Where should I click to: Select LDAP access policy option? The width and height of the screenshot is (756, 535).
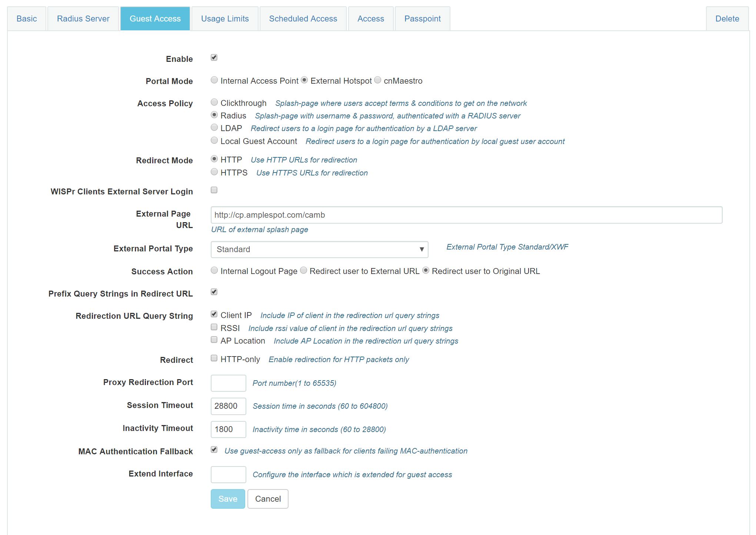(214, 128)
